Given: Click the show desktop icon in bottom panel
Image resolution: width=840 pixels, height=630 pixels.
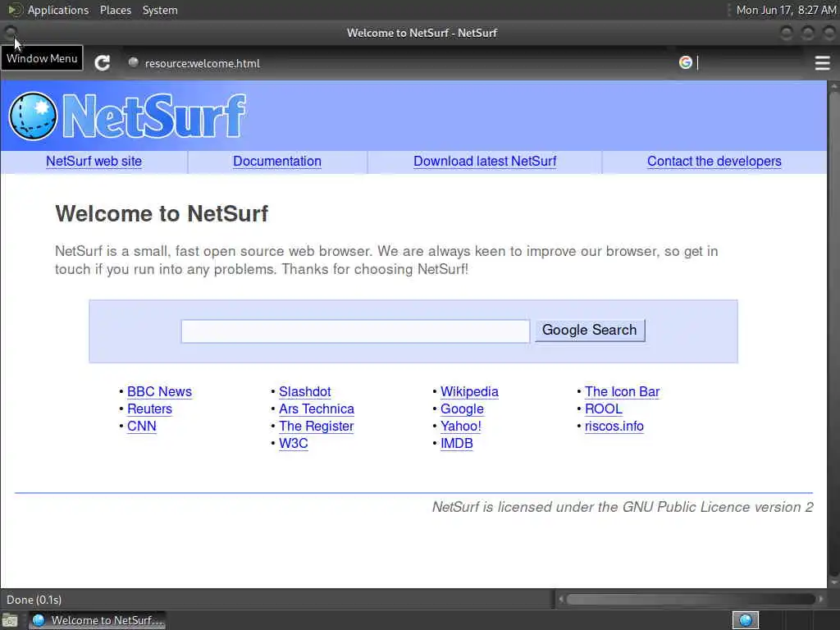Looking at the screenshot, I should coord(10,620).
